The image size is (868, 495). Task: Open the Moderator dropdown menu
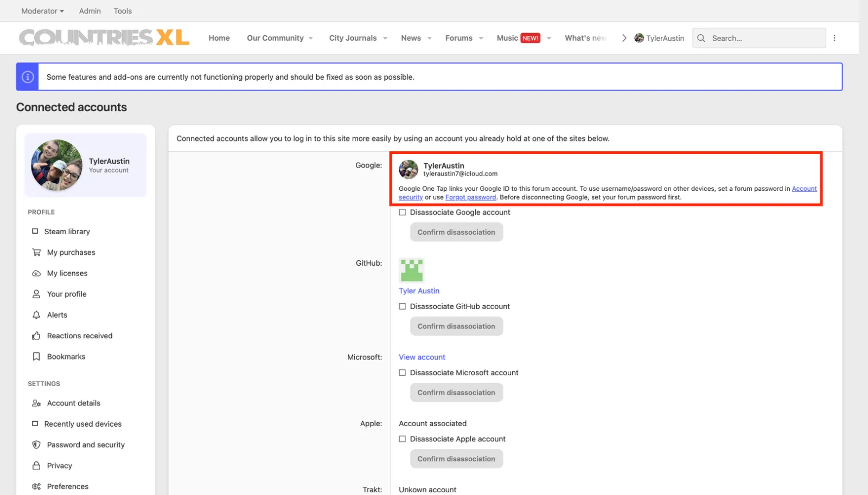coord(42,11)
